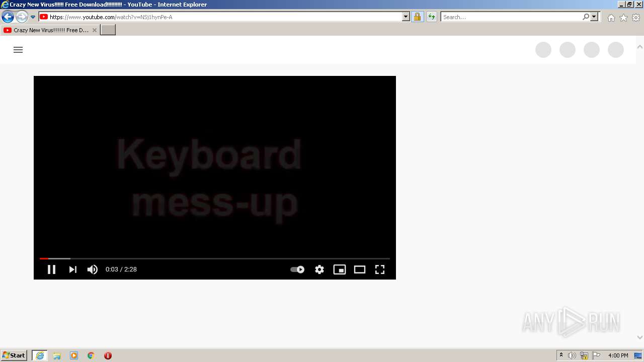Click the Show desktop button
This screenshot has width=644, height=362.
pos(638,355)
